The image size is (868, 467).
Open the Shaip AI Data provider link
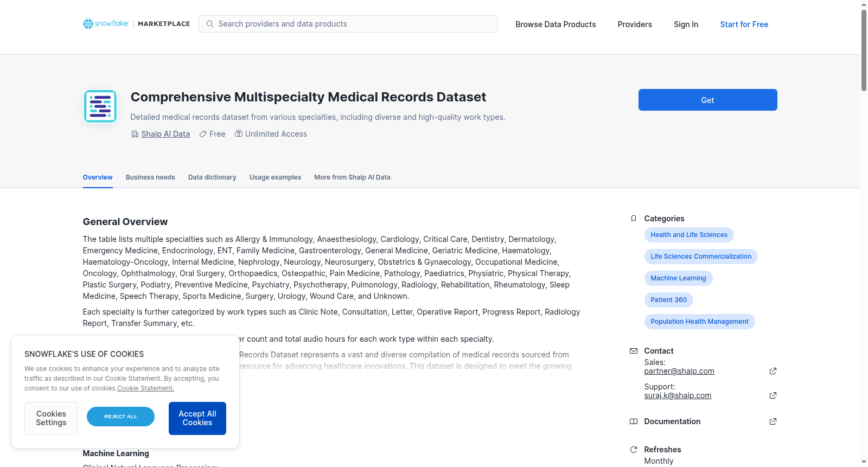pyautogui.click(x=165, y=134)
